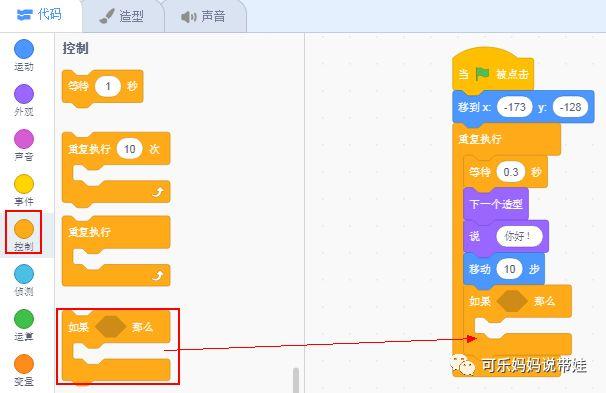
Task: Click the 控制 palette heading text
Action: tap(75, 49)
